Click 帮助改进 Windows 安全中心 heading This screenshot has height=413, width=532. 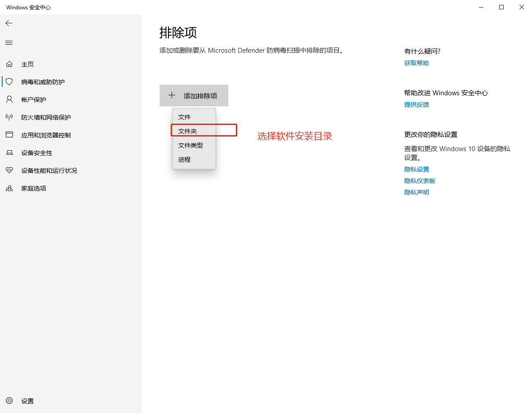446,93
